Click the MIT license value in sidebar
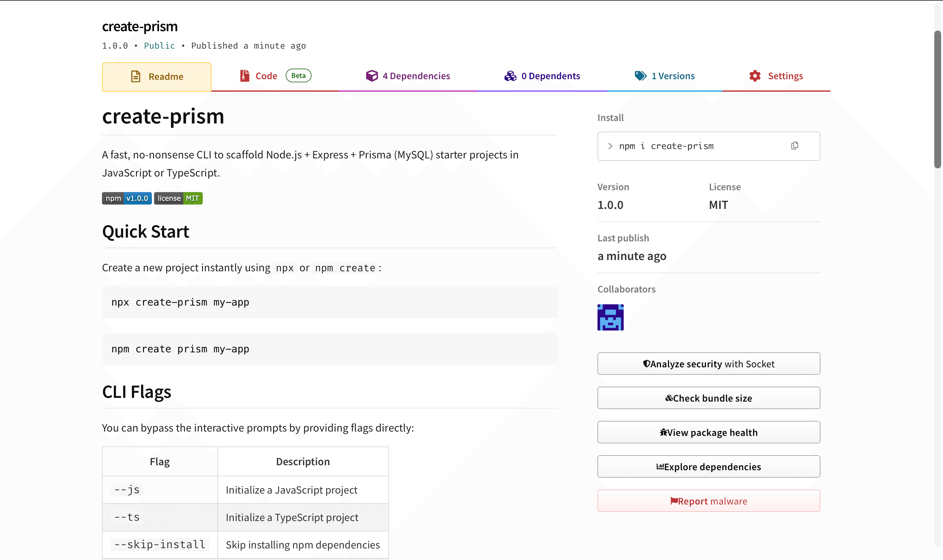 click(718, 205)
